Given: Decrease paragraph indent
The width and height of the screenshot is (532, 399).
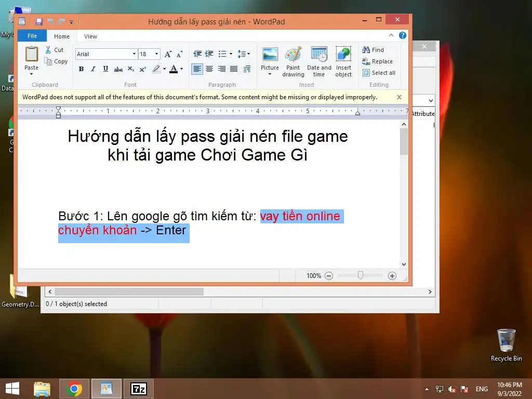Looking at the screenshot, I should [x=197, y=54].
